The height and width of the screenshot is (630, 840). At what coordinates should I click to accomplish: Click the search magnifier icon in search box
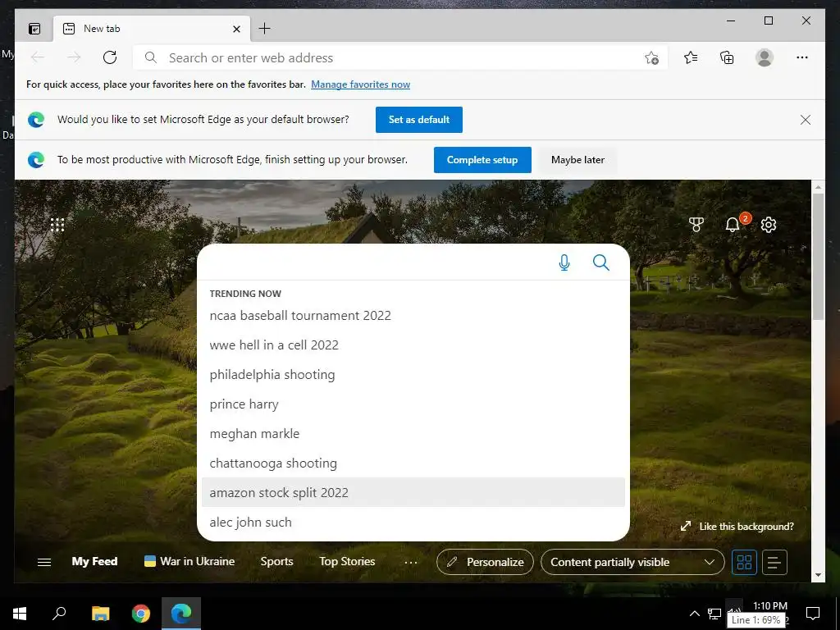click(601, 262)
